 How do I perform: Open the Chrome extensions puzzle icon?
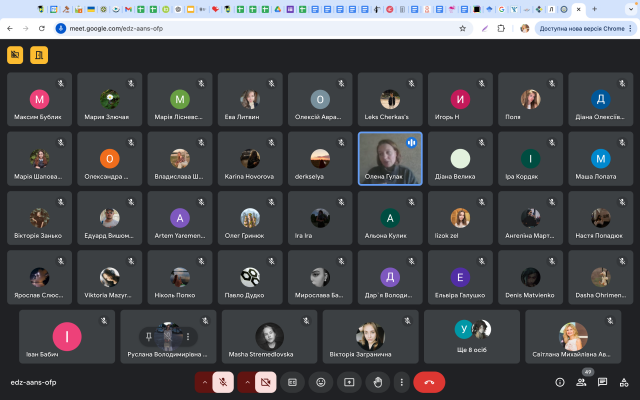501,29
